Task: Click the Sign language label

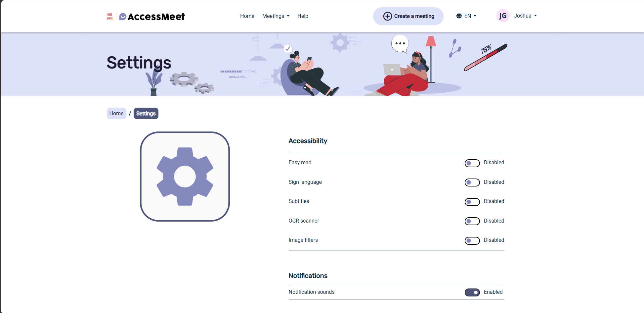Action: pyautogui.click(x=305, y=182)
